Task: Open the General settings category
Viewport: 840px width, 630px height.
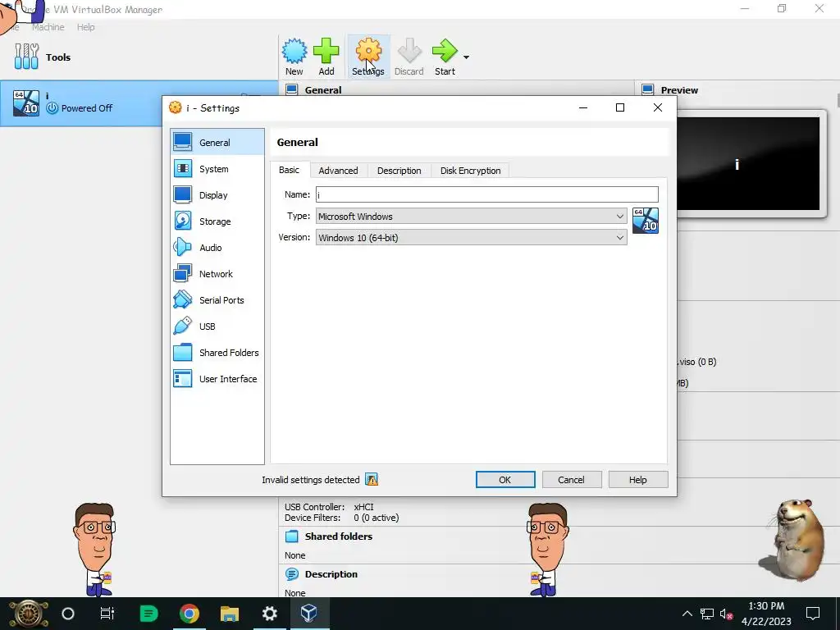Action: click(x=217, y=143)
